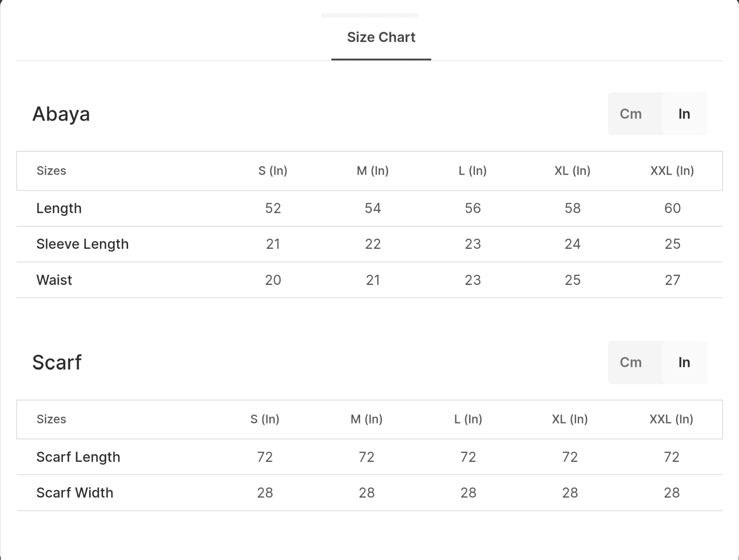Switch Scarf table to Cm units

click(x=630, y=362)
